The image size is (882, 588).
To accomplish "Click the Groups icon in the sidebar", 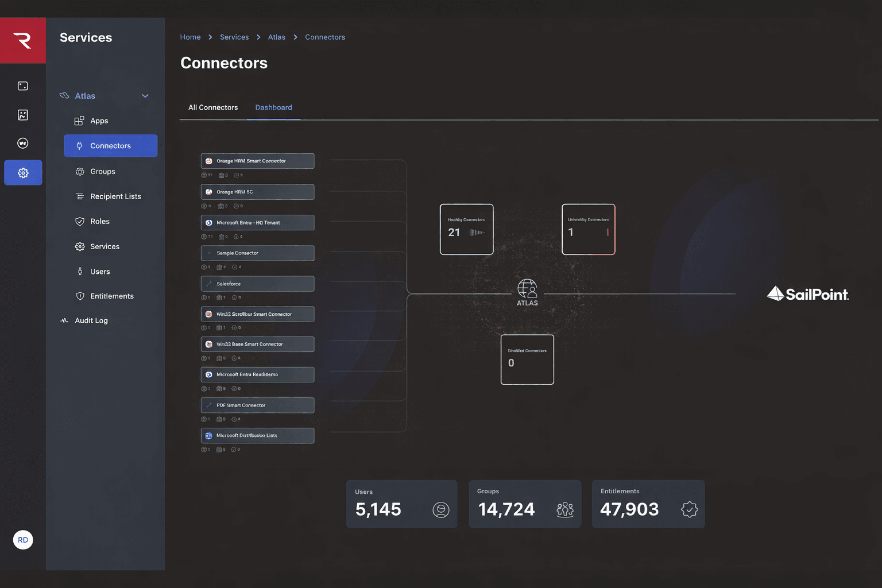I will (x=79, y=171).
